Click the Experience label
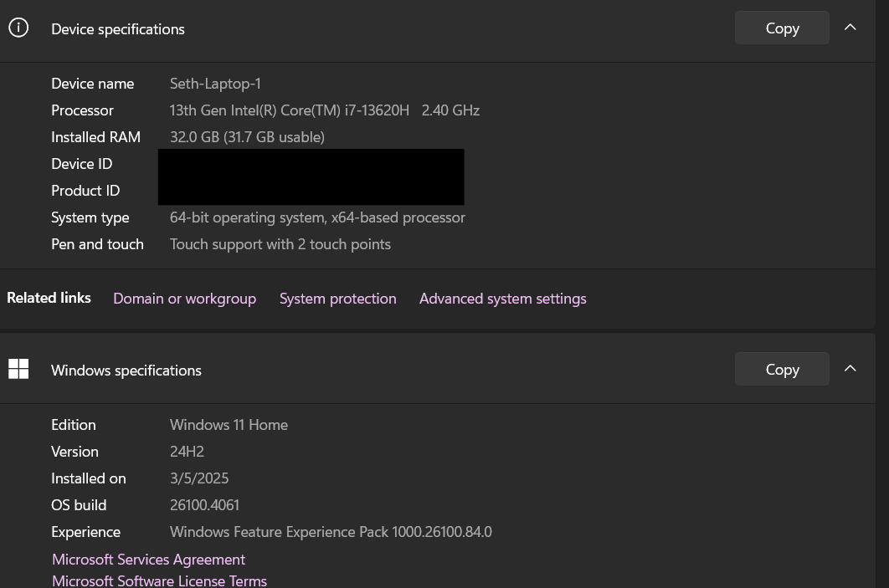 pos(85,531)
